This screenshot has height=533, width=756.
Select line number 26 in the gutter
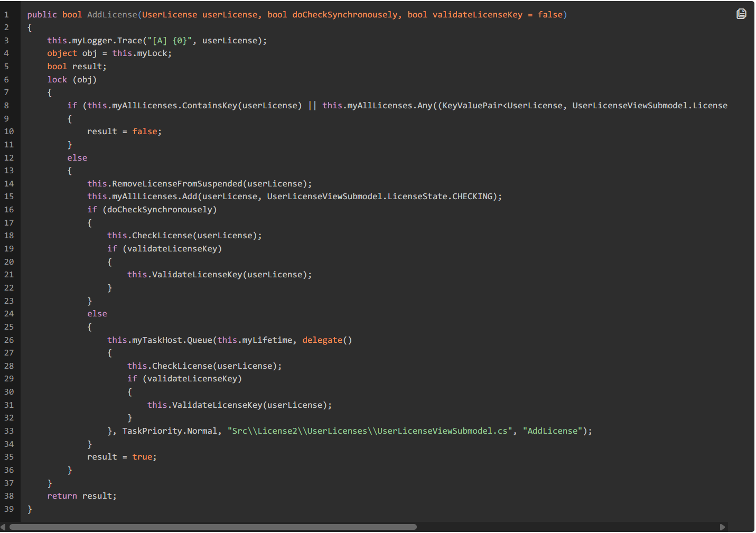click(9, 340)
